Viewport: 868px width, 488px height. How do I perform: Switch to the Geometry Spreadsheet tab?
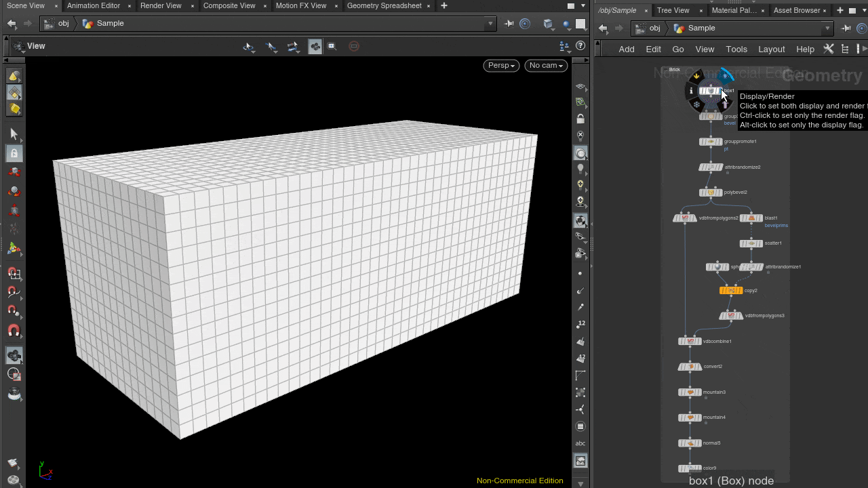(x=384, y=5)
